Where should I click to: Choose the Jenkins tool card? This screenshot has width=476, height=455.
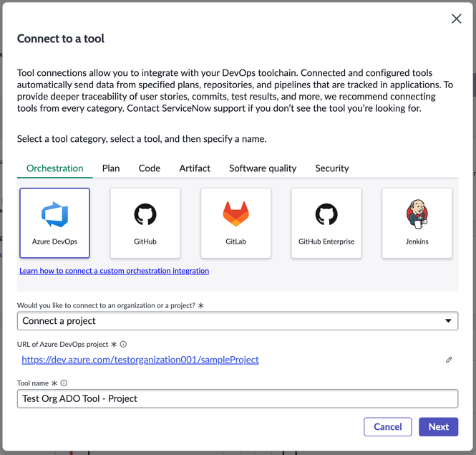(x=417, y=223)
